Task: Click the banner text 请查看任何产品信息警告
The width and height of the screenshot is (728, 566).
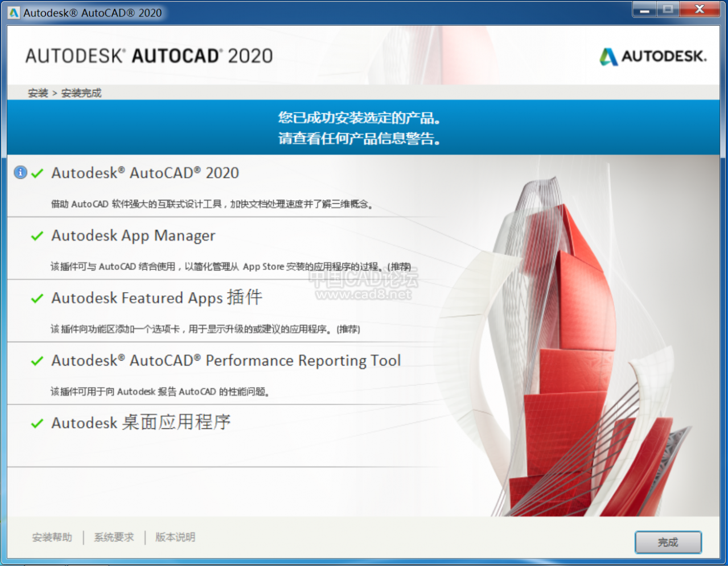Action: point(359,138)
